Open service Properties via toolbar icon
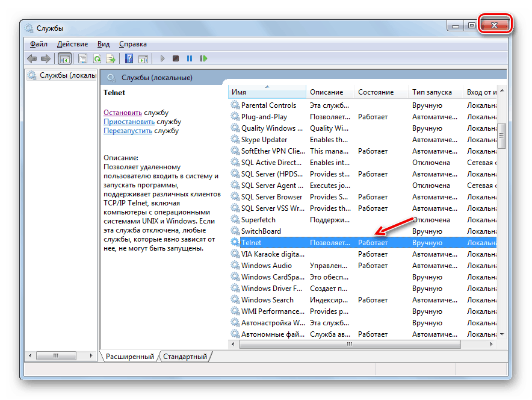This screenshot has width=532, height=400. 81,58
